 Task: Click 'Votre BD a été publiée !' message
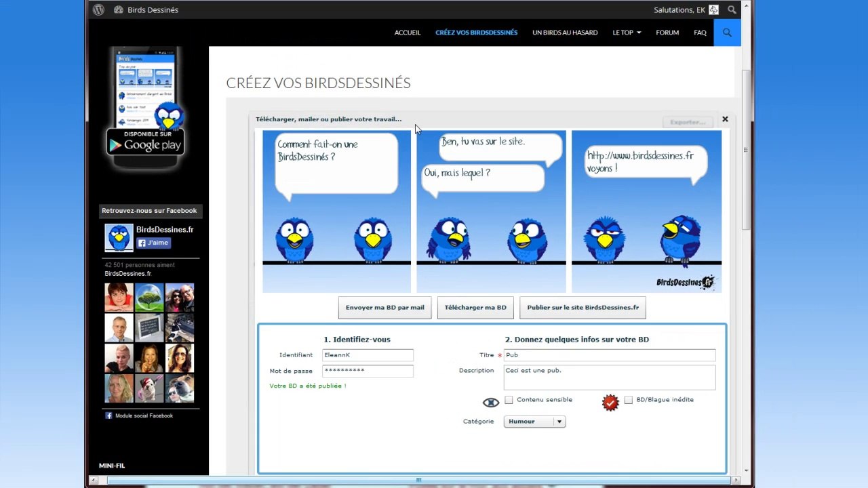(308, 386)
